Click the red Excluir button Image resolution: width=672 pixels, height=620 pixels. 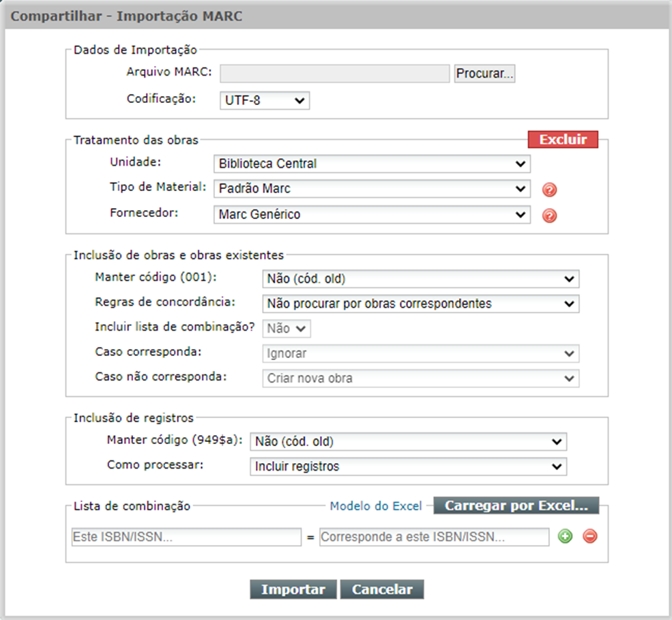coord(563,140)
